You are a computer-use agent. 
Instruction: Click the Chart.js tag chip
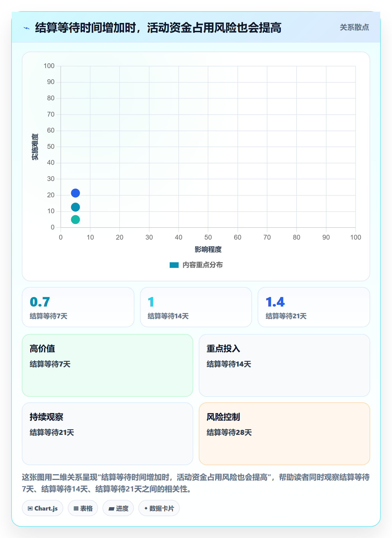tap(43, 508)
